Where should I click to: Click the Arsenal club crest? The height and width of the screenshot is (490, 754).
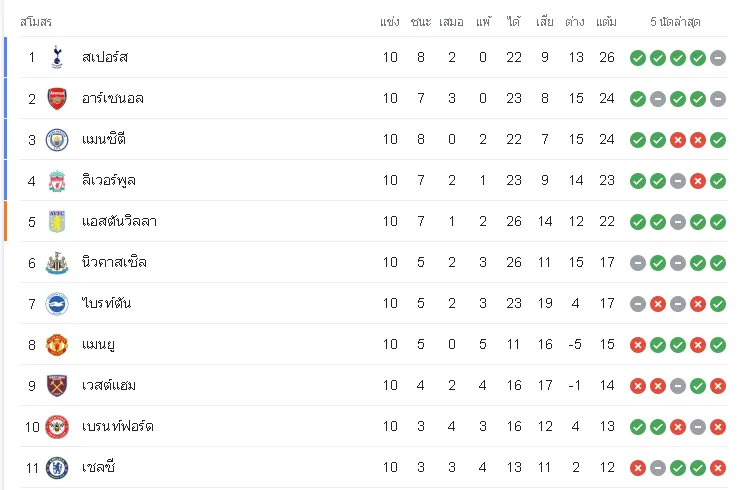[x=57, y=99]
